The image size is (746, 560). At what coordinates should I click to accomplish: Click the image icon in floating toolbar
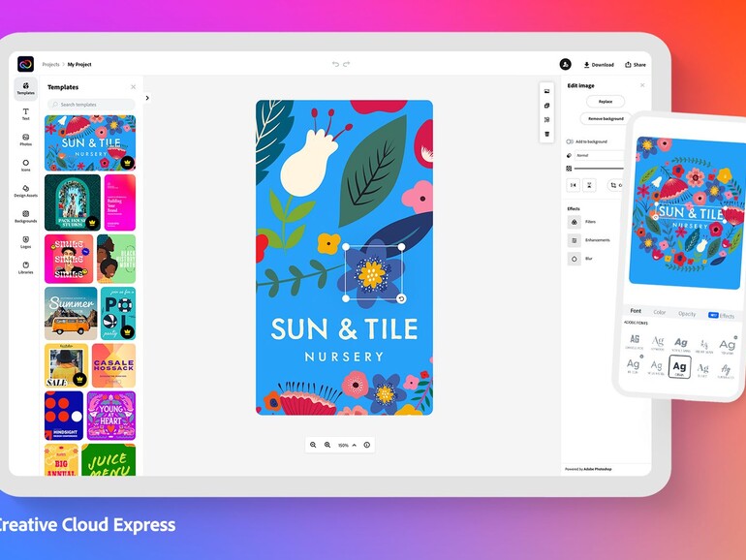[546, 91]
